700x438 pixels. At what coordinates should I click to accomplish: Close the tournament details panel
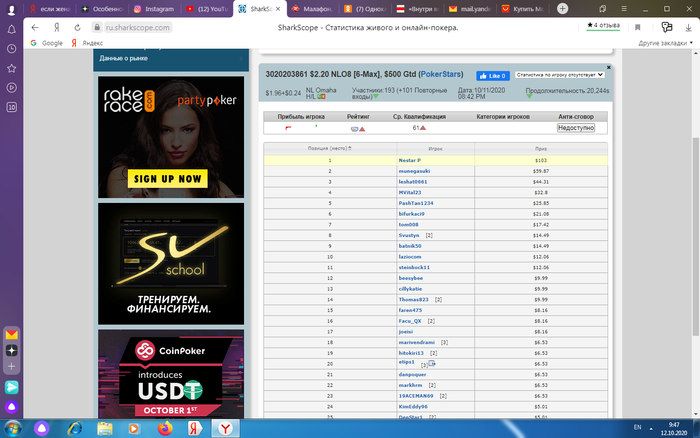608,67
